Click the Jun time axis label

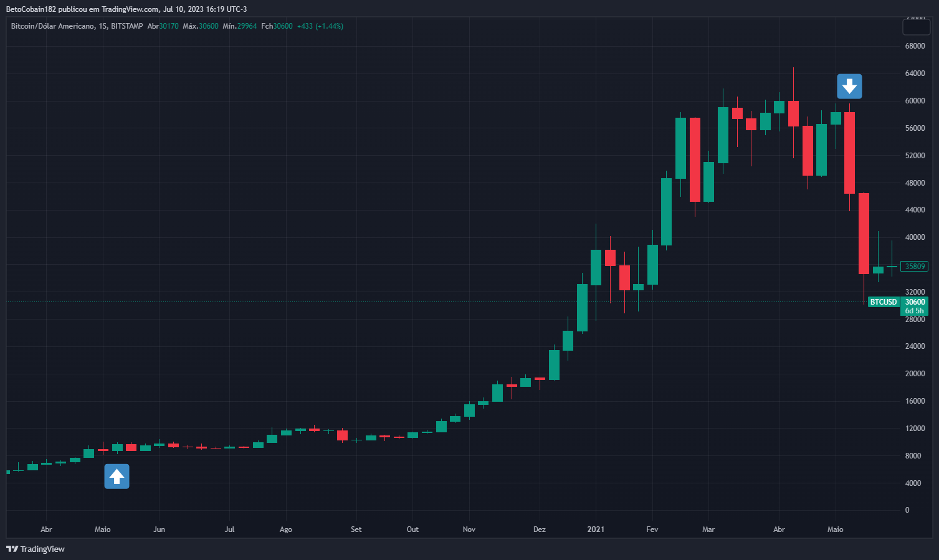pos(159,529)
